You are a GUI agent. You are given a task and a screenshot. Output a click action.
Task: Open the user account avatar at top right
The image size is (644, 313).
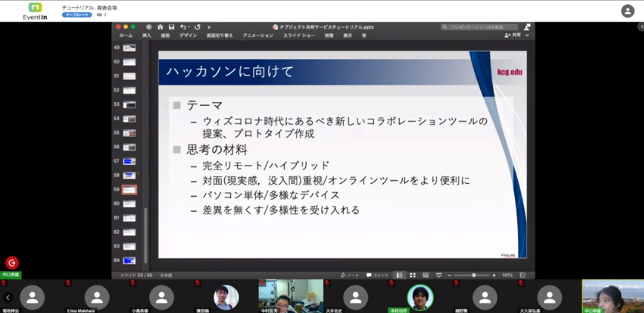pos(627,11)
